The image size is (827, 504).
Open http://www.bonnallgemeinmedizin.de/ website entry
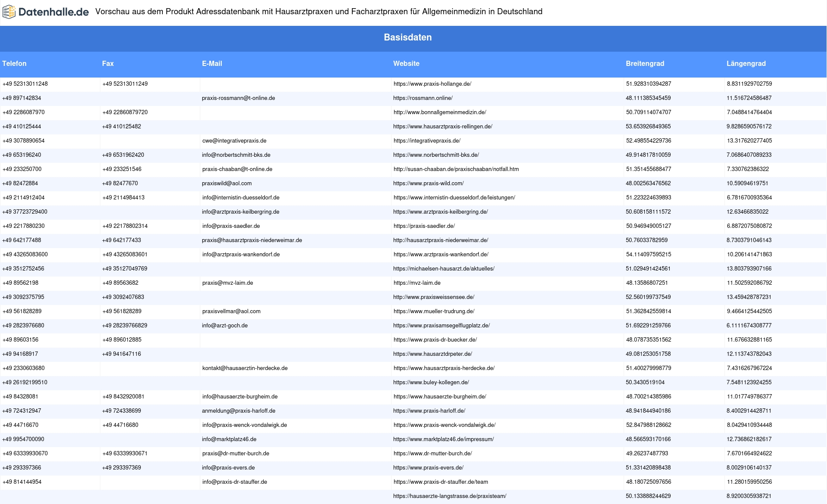[440, 112]
